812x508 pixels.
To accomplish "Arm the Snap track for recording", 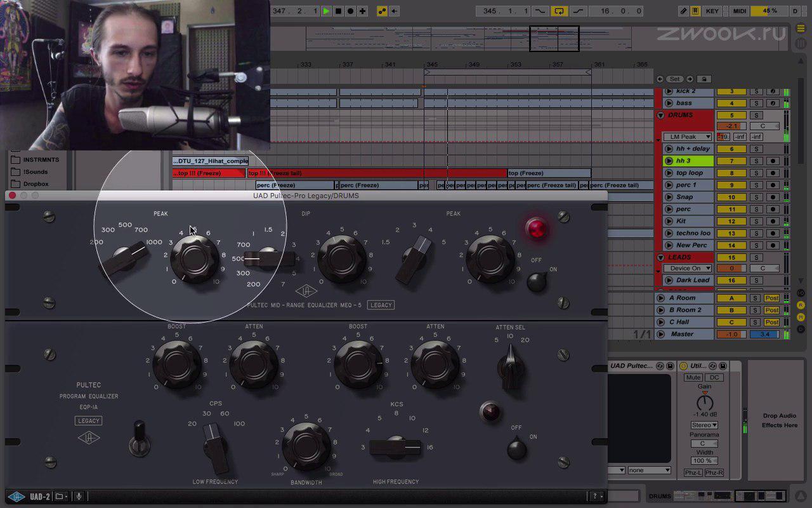I will (x=772, y=197).
